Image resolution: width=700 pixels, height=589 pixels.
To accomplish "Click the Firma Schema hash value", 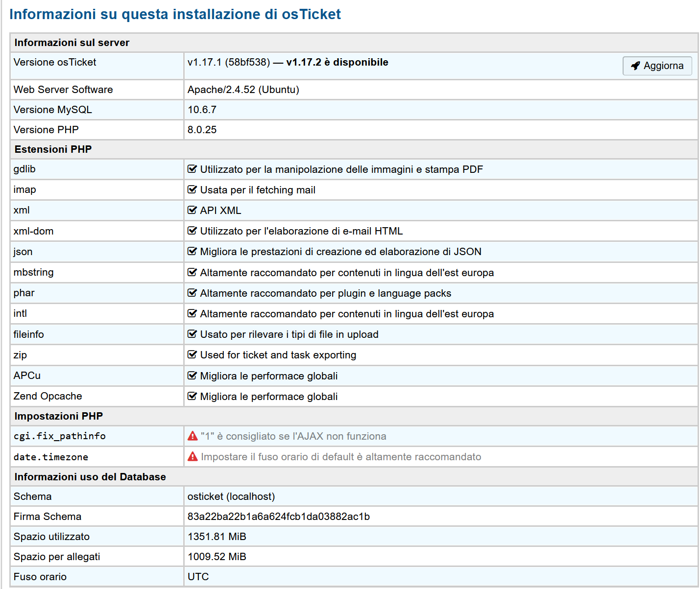I will [278, 517].
